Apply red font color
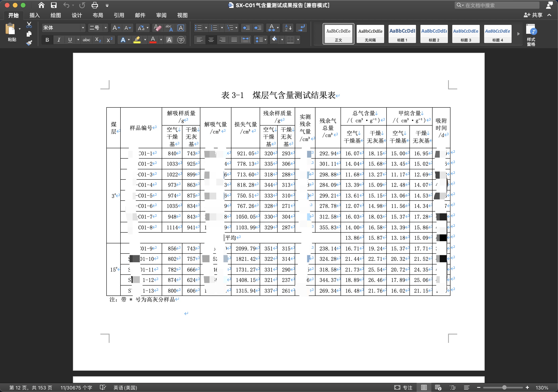 [153, 40]
